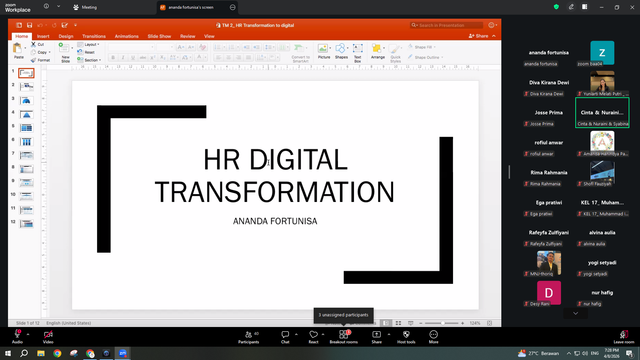Switch to the Transitions ribbon tab
This screenshot has width=640, height=360.
pyautogui.click(x=94, y=36)
